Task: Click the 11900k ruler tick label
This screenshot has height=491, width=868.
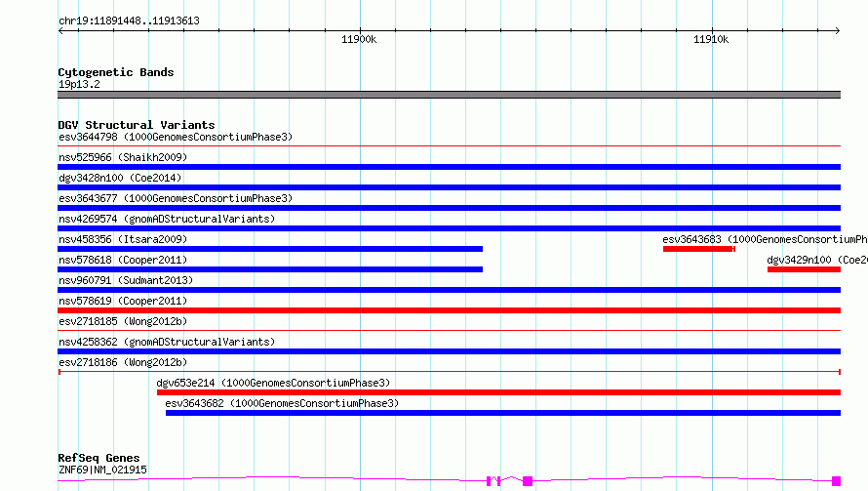Action: pos(359,39)
